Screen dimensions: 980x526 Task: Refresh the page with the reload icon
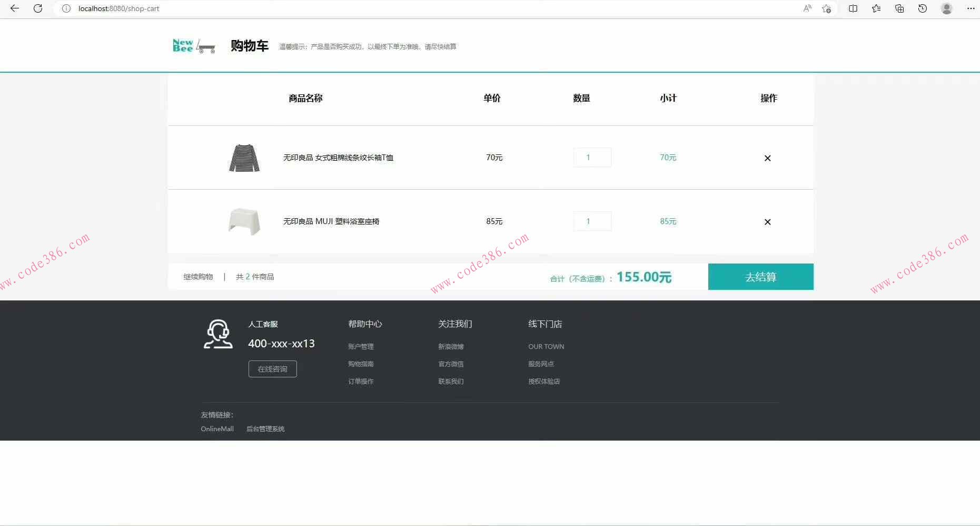(37, 8)
